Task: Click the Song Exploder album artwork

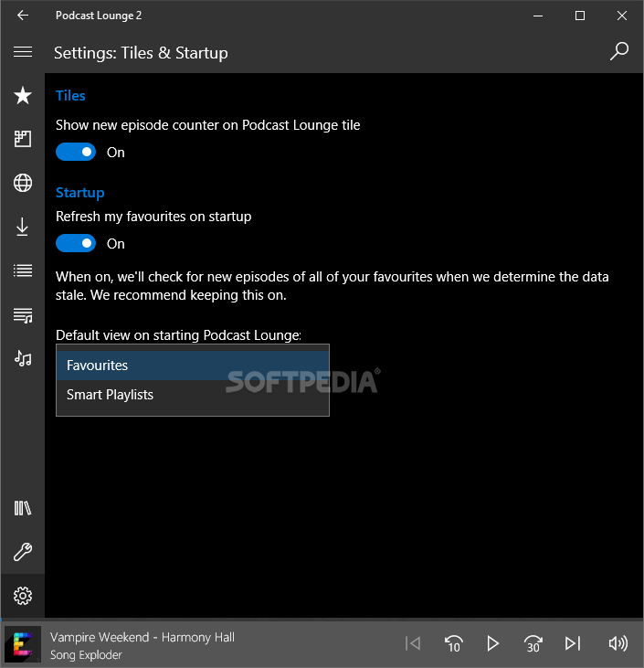Action: point(23,643)
